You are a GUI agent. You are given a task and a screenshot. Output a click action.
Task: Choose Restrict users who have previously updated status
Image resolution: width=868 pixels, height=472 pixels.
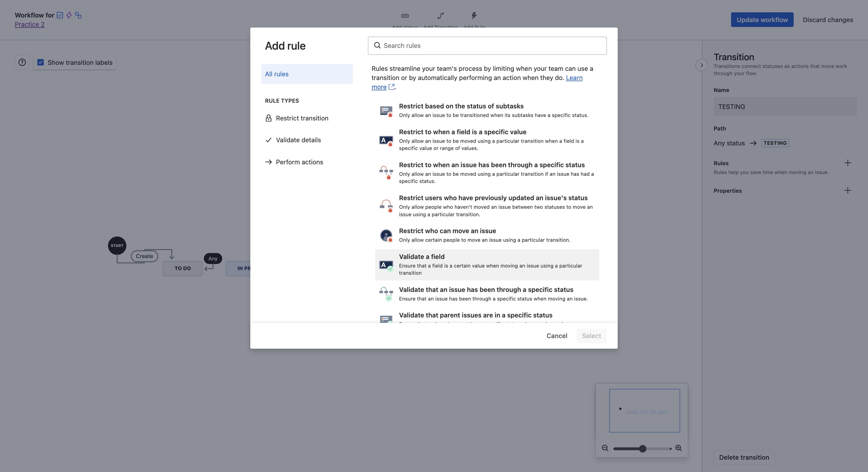[487, 206]
